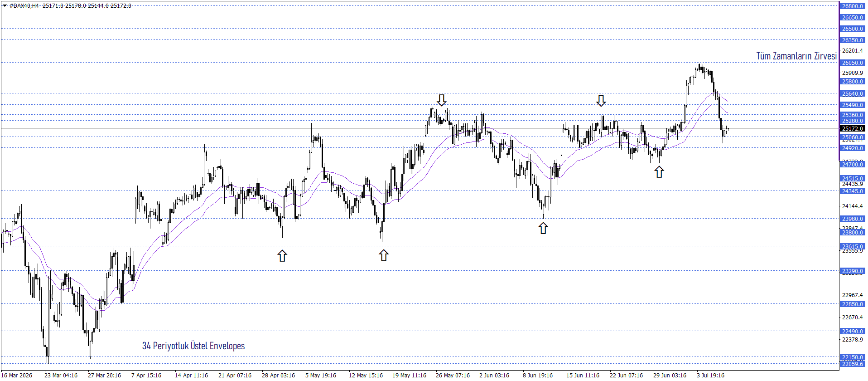This screenshot has height=381, width=868.
Task: Click the 23980.0 price level label
Action: [x=852, y=219]
